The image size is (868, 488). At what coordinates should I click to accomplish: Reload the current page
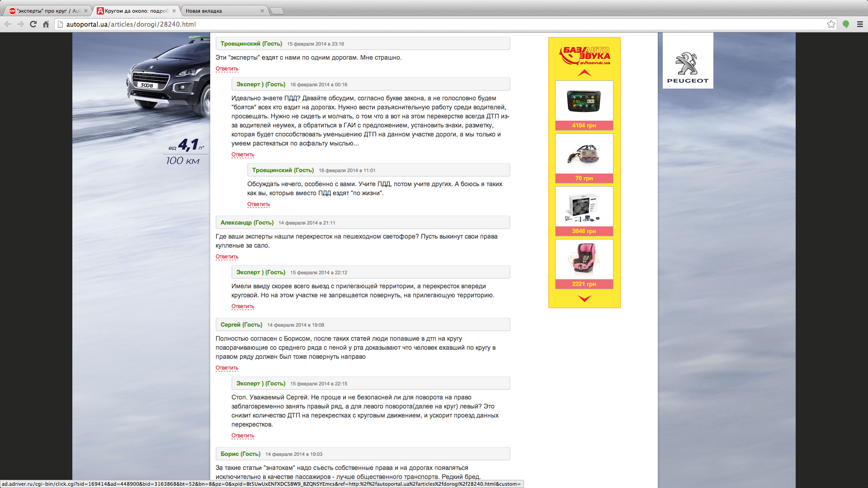33,24
